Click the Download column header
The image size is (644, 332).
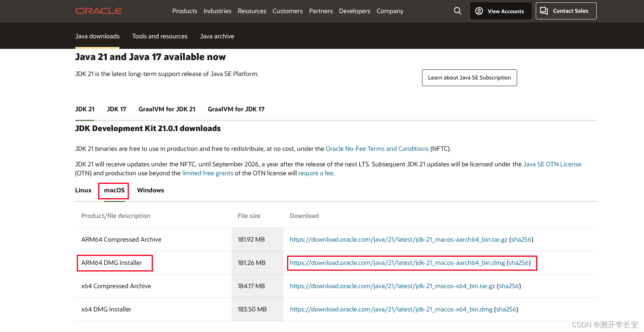pyautogui.click(x=304, y=216)
